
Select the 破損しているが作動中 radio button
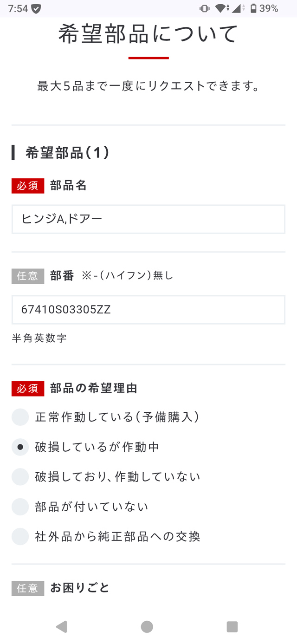coord(20,447)
